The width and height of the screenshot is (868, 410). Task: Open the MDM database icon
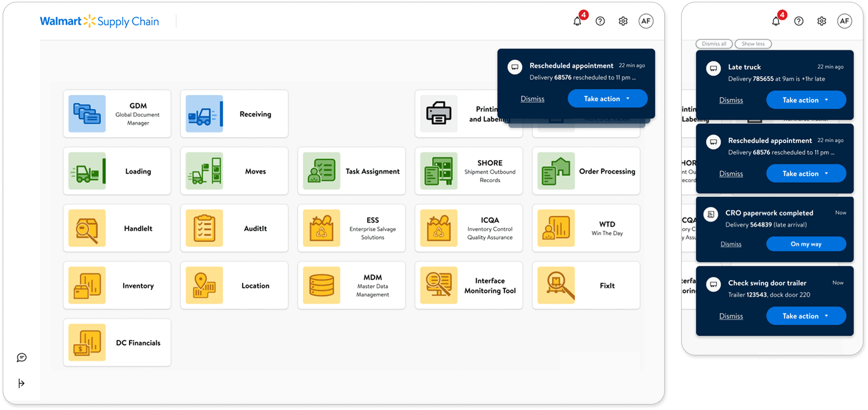(x=321, y=285)
